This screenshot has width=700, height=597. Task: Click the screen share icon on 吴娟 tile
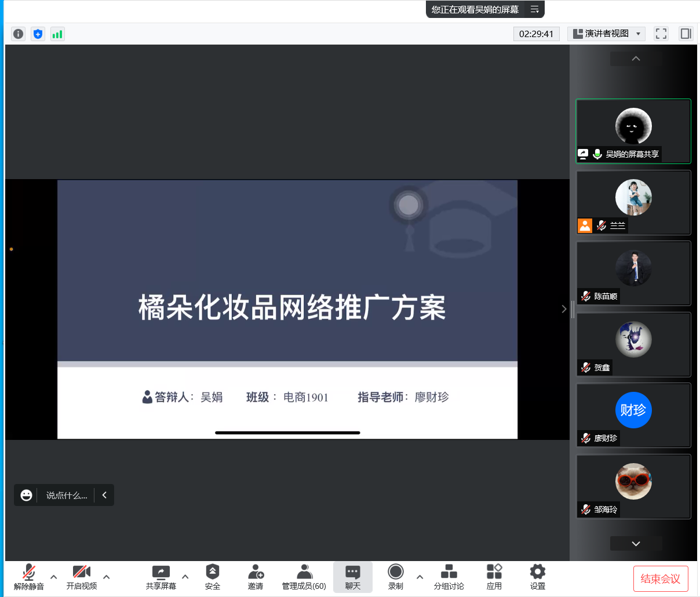click(x=583, y=154)
